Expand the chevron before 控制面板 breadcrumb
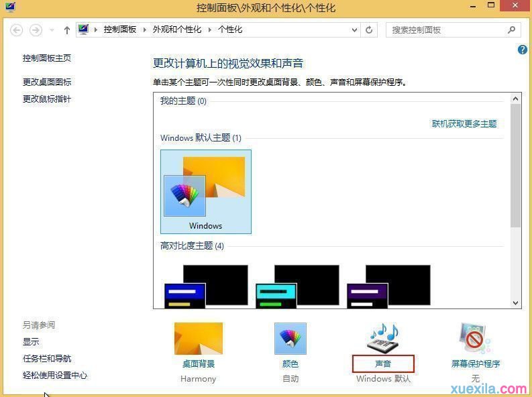The width and height of the screenshot is (532, 397). click(x=96, y=30)
